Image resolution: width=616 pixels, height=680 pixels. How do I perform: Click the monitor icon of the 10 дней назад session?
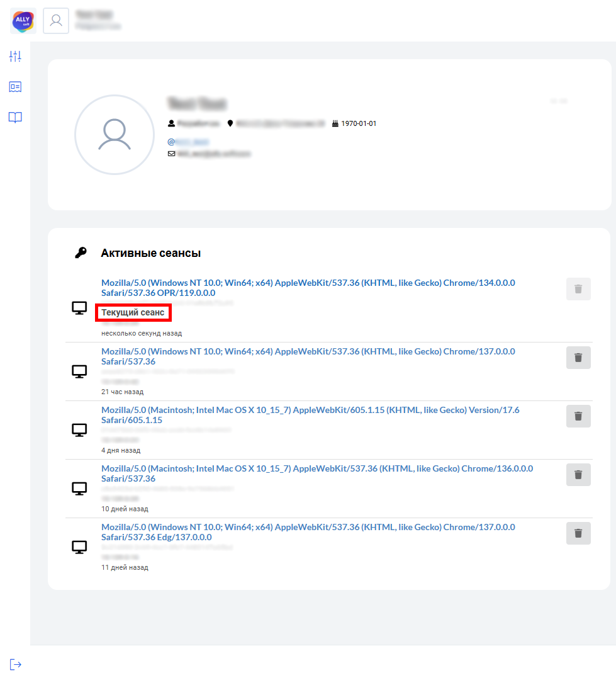[79, 489]
